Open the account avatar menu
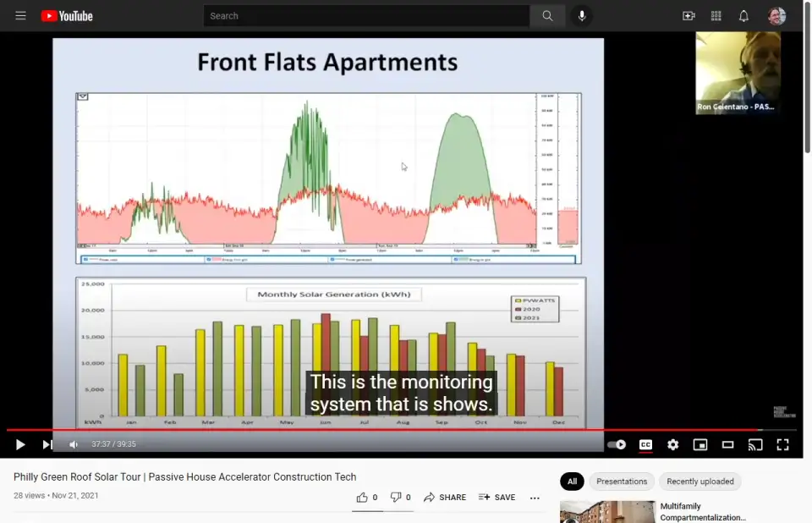The width and height of the screenshot is (812, 523). (776, 16)
